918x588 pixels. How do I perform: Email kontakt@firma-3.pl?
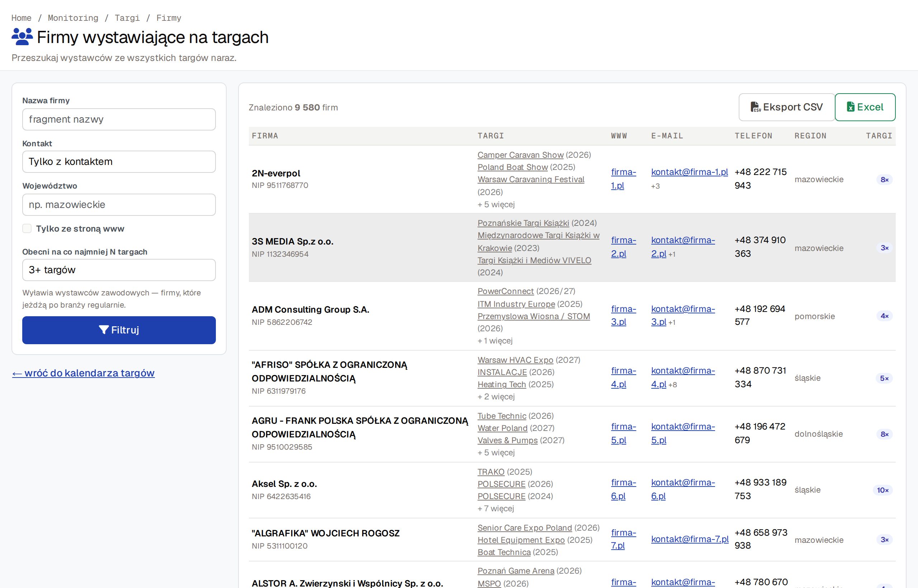(x=683, y=316)
